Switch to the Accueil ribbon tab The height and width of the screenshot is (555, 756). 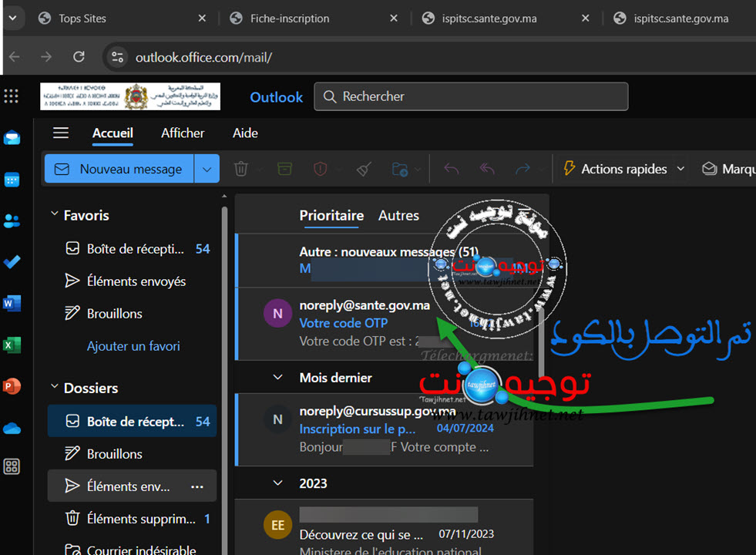point(113,133)
